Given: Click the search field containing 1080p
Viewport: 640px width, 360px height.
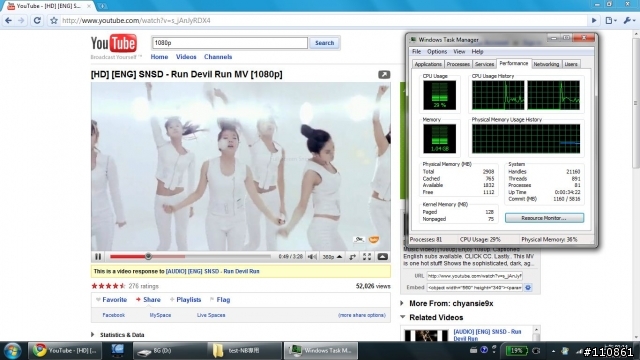Looking at the screenshot, I should pos(230,43).
